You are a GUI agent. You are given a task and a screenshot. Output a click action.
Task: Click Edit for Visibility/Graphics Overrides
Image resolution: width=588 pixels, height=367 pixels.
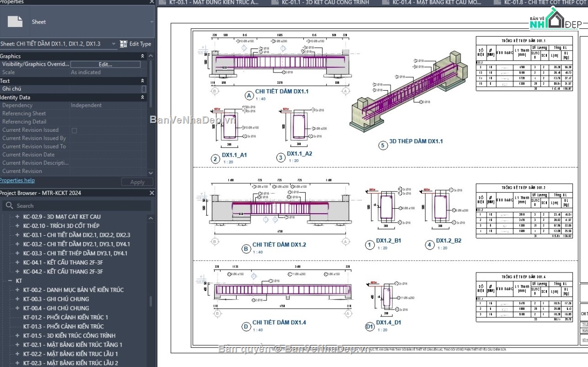coord(105,64)
